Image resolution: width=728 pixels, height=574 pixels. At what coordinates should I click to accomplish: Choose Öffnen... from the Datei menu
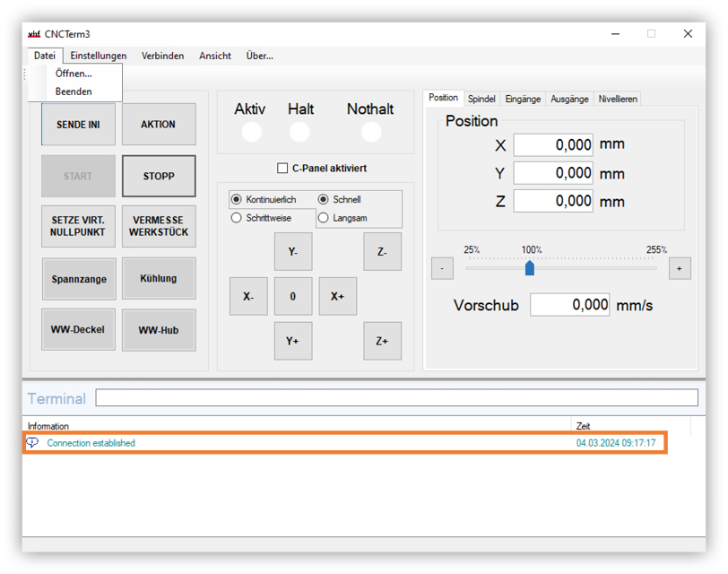coord(74,74)
